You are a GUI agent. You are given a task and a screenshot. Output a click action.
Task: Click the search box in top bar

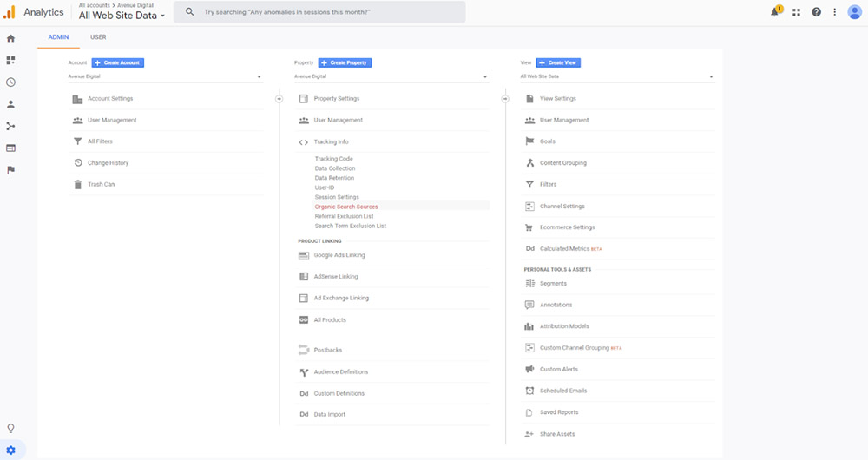319,11
